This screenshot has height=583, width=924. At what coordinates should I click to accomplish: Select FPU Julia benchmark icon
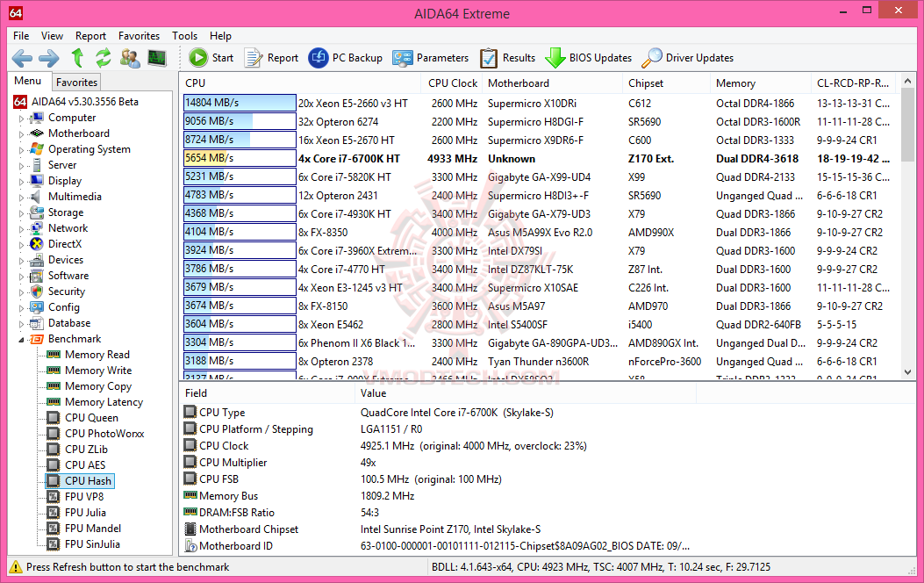[54, 513]
